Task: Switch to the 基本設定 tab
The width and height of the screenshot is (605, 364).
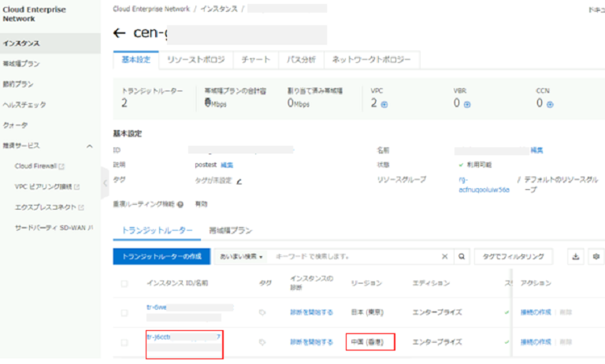Action: coord(135,60)
